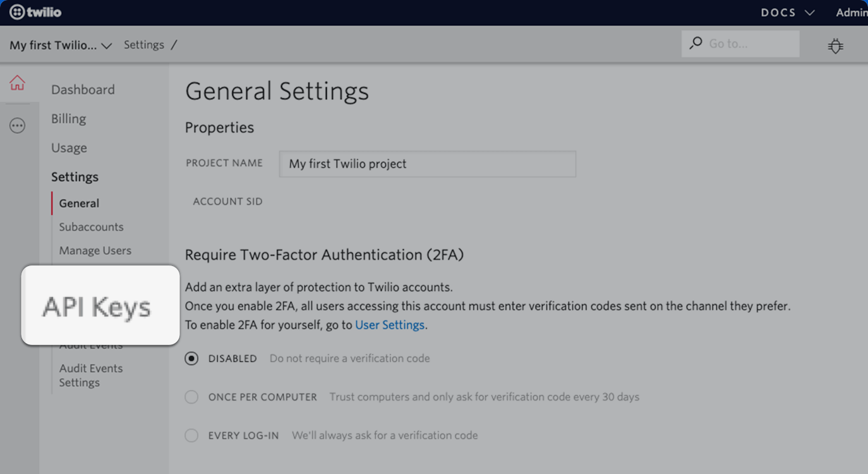Edit the Project Name field
Screen dimensions: 868x474
click(428, 164)
